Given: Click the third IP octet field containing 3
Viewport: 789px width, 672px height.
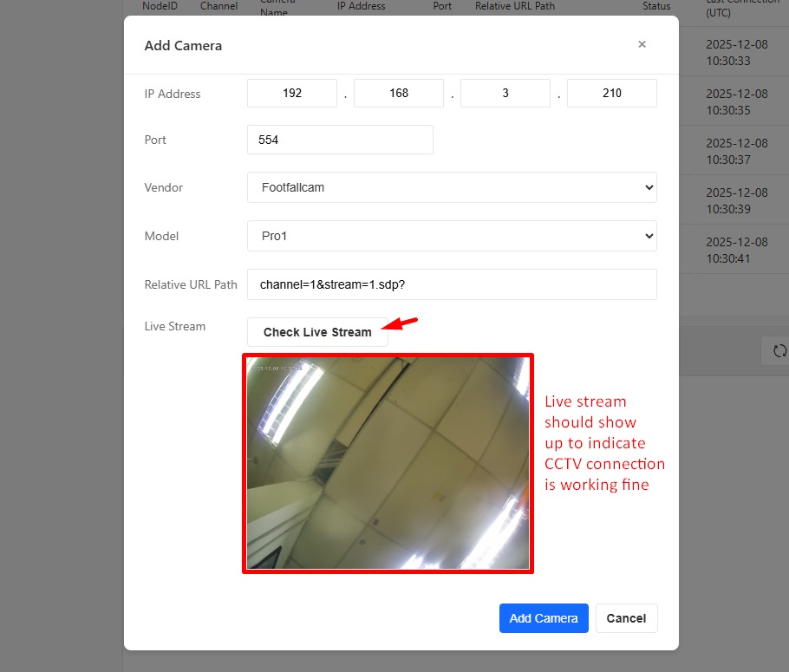Looking at the screenshot, I should [x=505, y=94].
